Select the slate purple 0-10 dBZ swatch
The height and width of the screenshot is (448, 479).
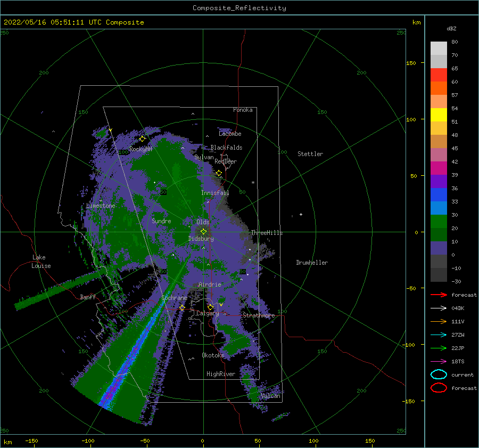tap(439, 248)
